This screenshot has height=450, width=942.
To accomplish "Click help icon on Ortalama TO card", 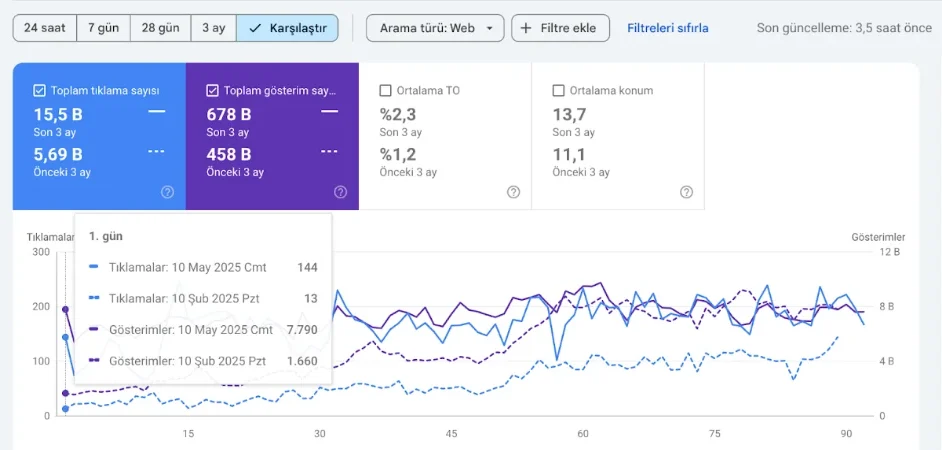I will [x=513, y=192].
